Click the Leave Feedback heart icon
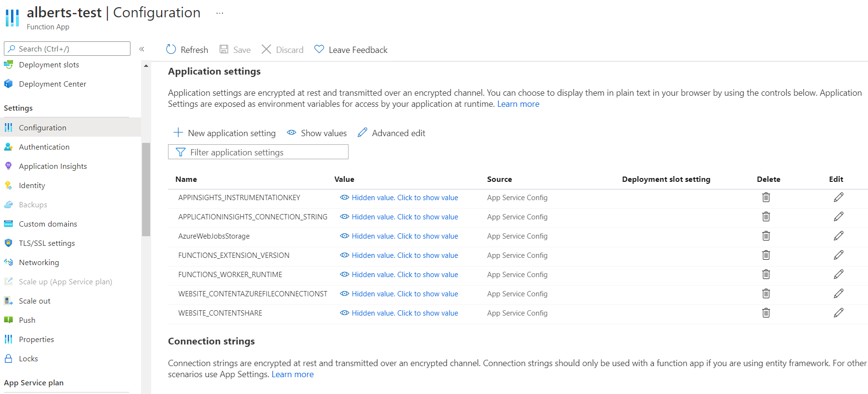This screenshot has height=394, width=868. (x=319, y=49)
